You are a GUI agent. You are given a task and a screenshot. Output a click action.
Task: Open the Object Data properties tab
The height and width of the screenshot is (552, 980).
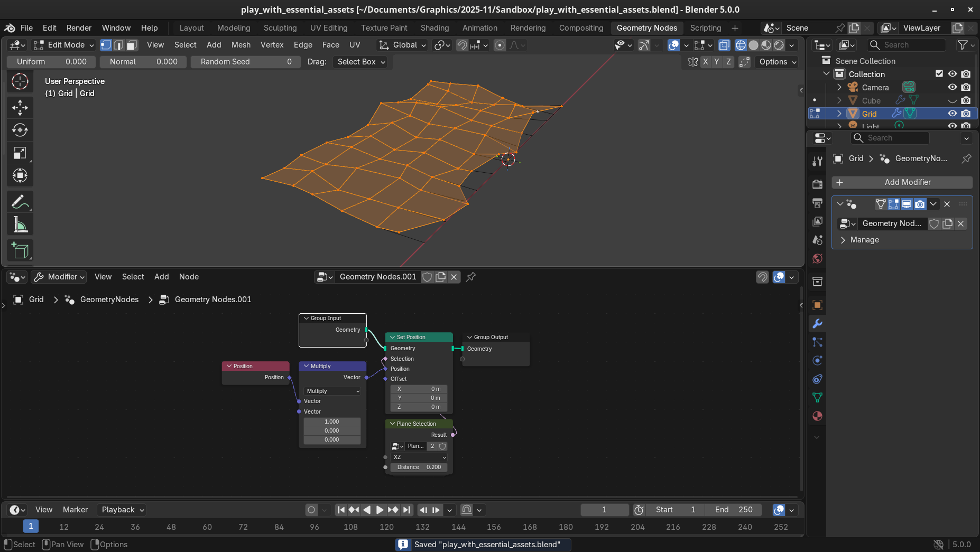pyautogui.click(x=817, y=398)
